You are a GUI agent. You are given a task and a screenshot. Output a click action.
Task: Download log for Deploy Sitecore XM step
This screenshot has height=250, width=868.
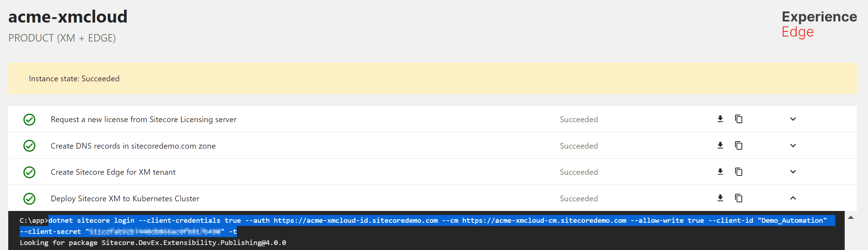(x=720, y=198)
